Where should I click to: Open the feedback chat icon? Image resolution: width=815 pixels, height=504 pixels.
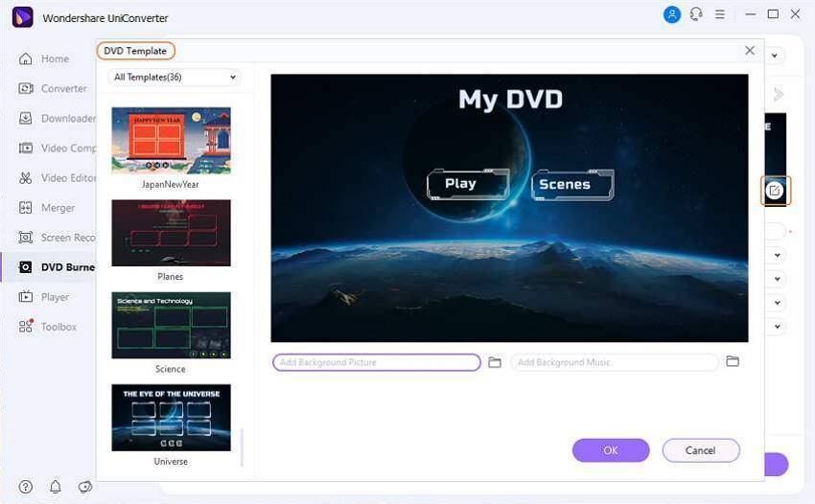coord(84,487)
